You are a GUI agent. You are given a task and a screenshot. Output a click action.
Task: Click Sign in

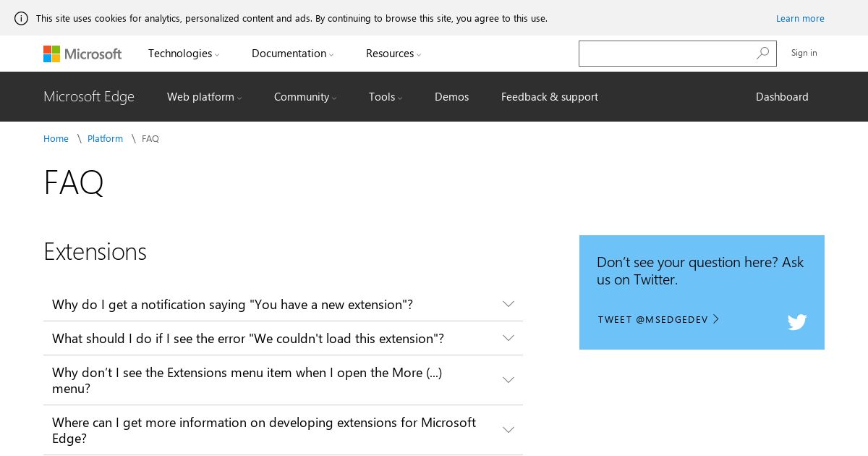804,53
